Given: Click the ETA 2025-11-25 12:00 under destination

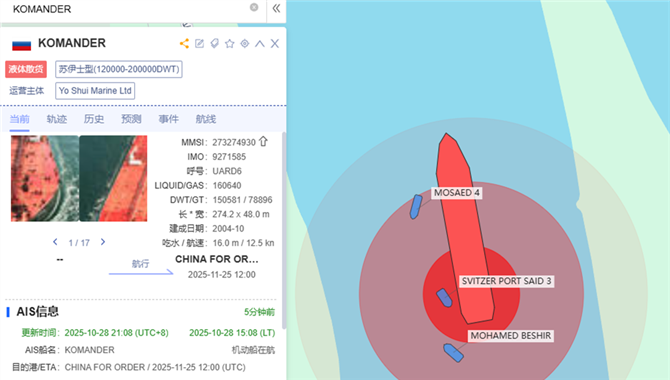Looking at the screenshot, I should 222,275.
